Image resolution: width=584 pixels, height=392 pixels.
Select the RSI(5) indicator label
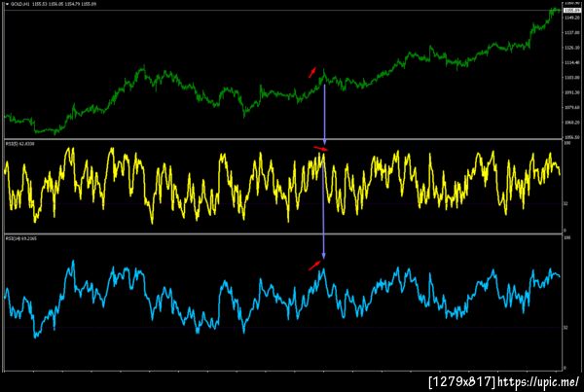tap(20, 144)
